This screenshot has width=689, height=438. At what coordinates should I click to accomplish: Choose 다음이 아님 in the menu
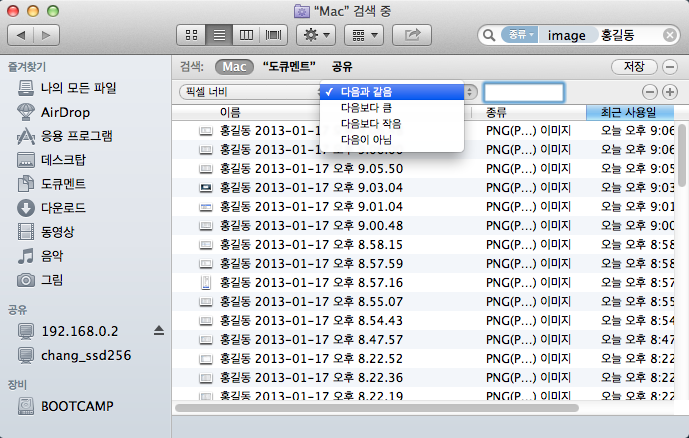392,140
